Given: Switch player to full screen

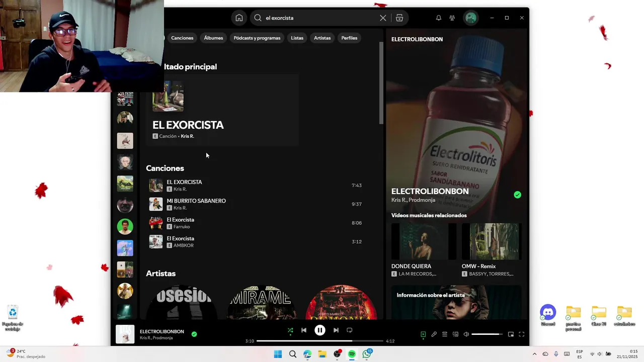Looking at the screenshot, I should click(x=522, y=334).
